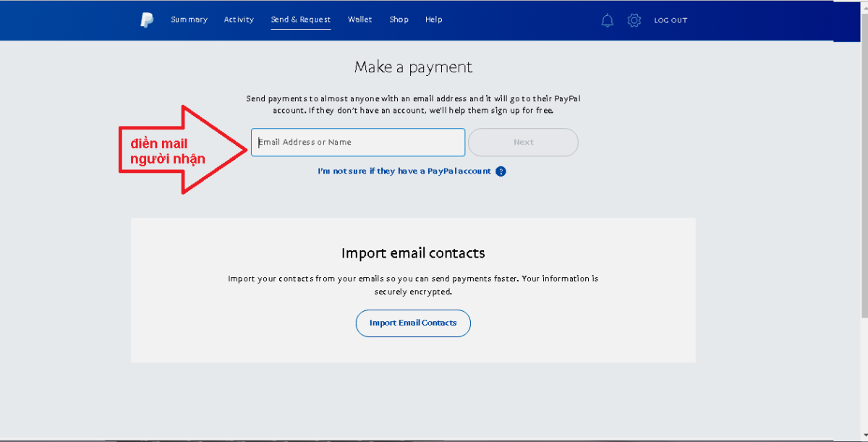Open the Activity page
This screenshot has height=442, width=868.
tap(239, 20)
